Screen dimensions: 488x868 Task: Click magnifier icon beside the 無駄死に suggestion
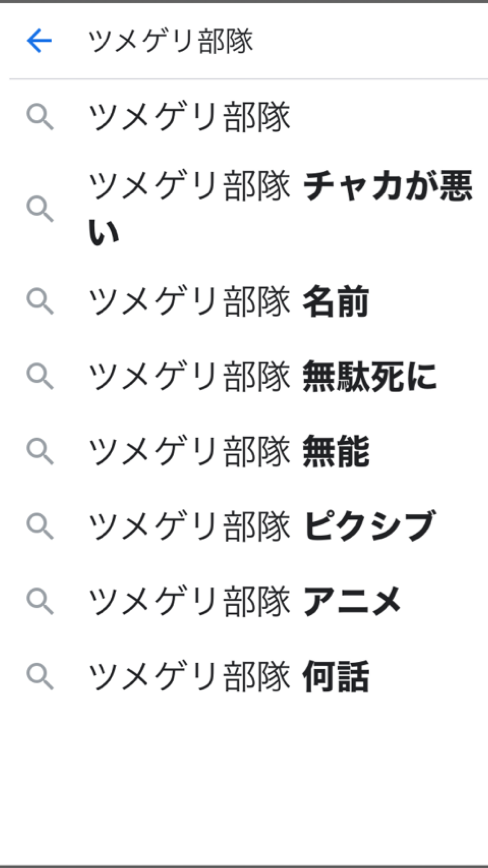(x=40, y=376)
